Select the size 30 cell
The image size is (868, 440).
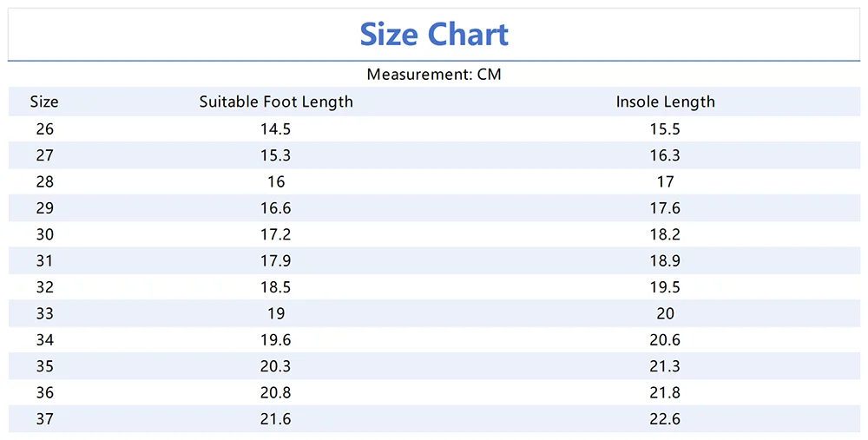point(44,234)
